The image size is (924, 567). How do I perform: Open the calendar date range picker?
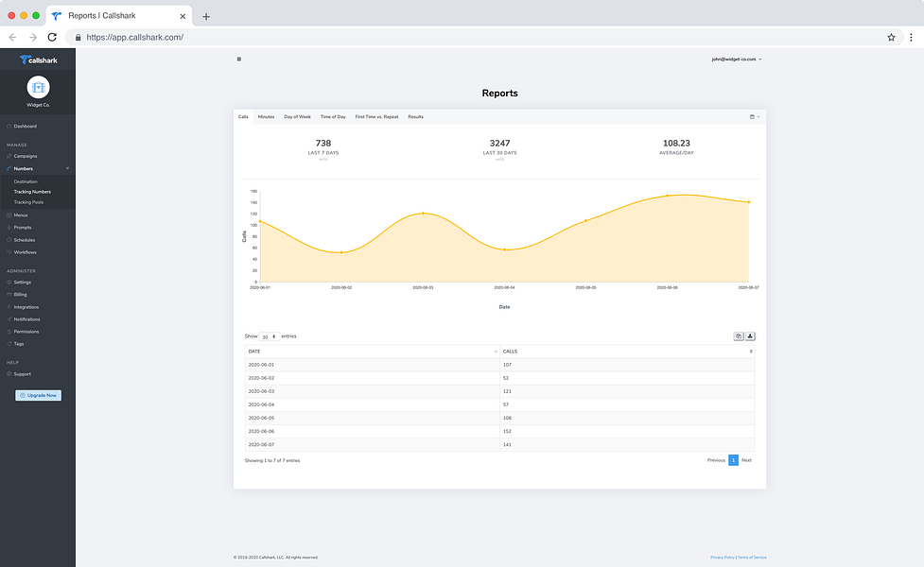tap(755, 116)
